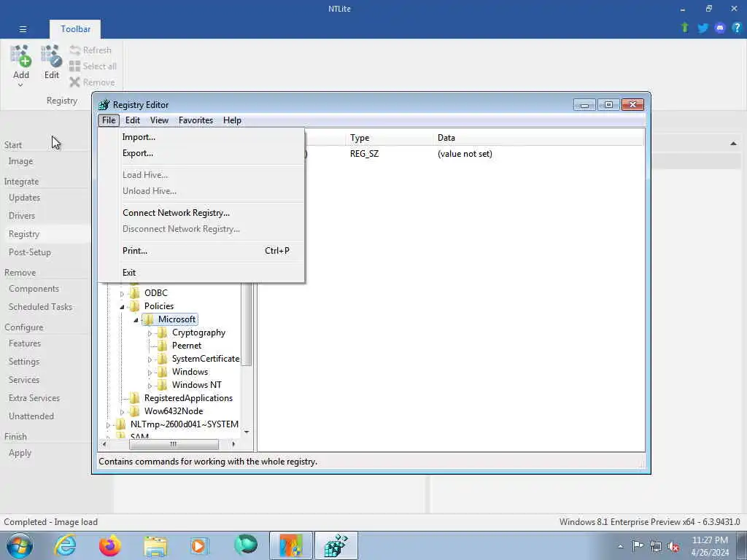This screenshot has height=560, width=747.
Task: Click the green update arrow icon
Action: coord(685,28)
